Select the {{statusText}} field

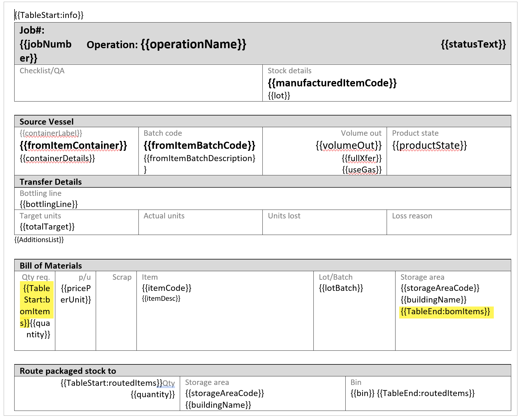[473, 44]
